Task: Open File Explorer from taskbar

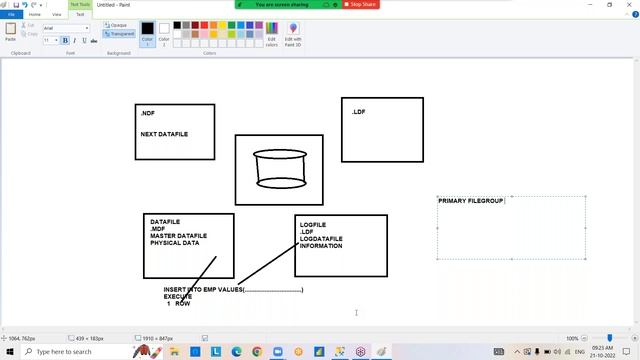Action: click(x=175, y=351)
